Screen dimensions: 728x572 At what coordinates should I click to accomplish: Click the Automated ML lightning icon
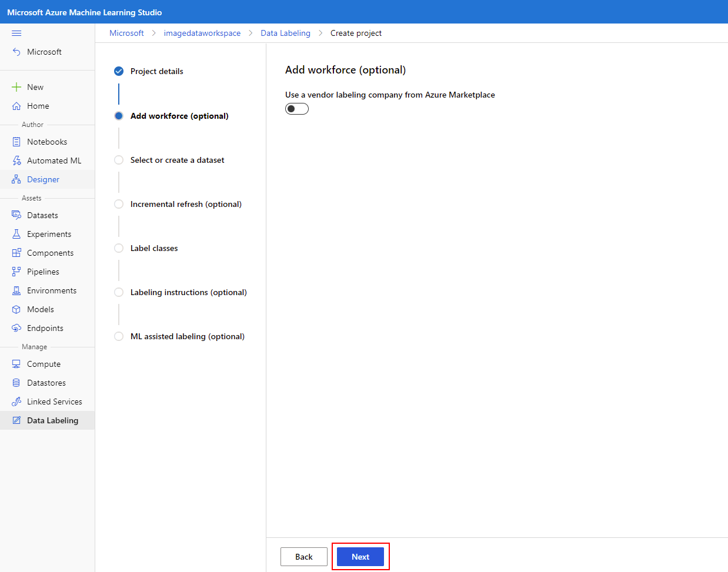click(16, 160)
